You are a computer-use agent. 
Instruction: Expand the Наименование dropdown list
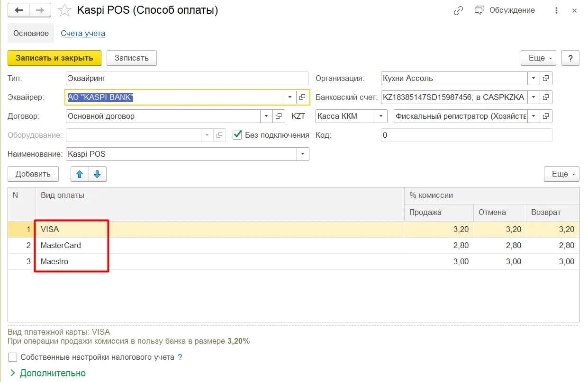click(x=303, y=154)
